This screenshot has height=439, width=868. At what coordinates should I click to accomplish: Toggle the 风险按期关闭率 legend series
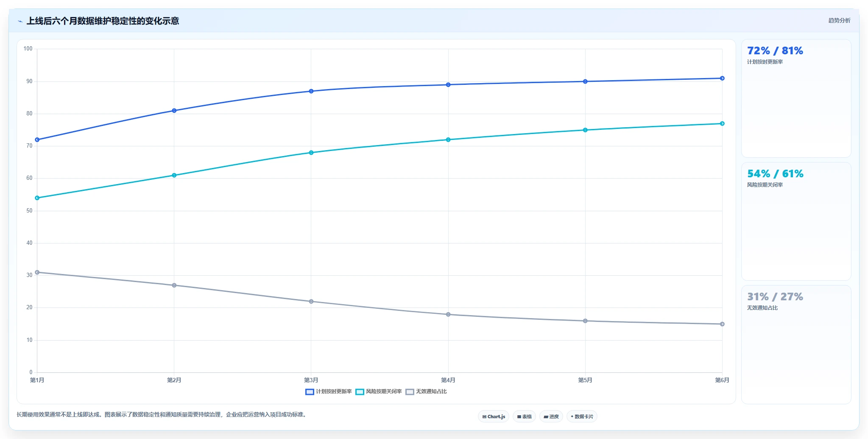pos(379,391)
